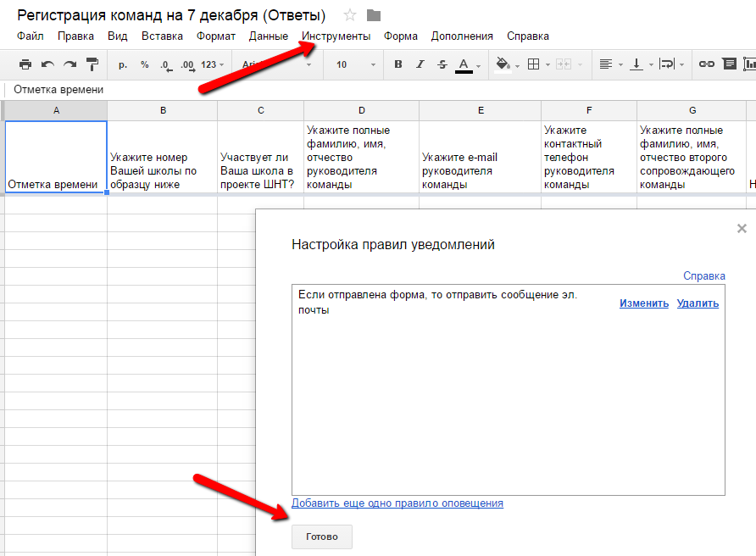Select the Paint format roller tool
756x556 pixels.
(92, 64)
